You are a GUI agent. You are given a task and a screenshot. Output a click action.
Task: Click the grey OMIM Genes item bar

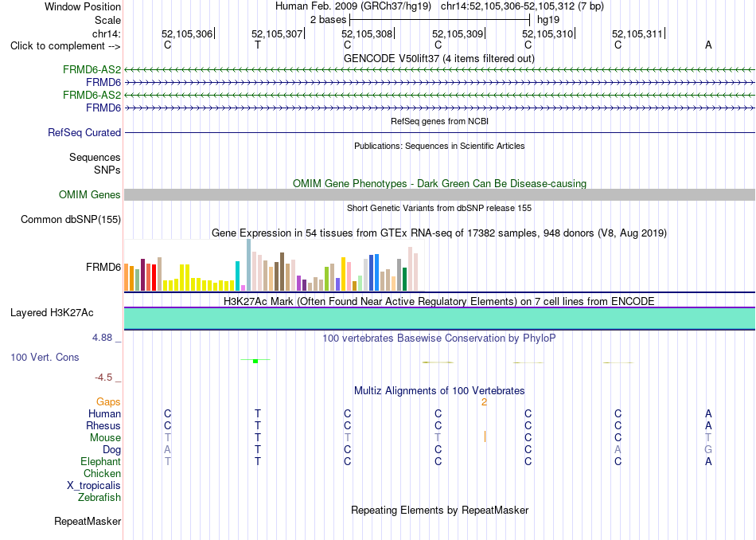click(x=439, y=194)
